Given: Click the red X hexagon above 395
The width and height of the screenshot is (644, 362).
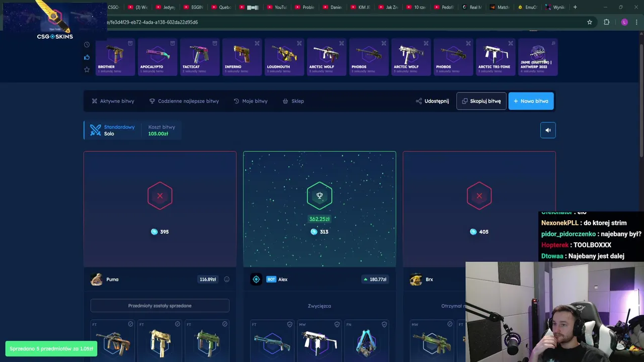Looking at the screenshot, I should tap(160, 196).
